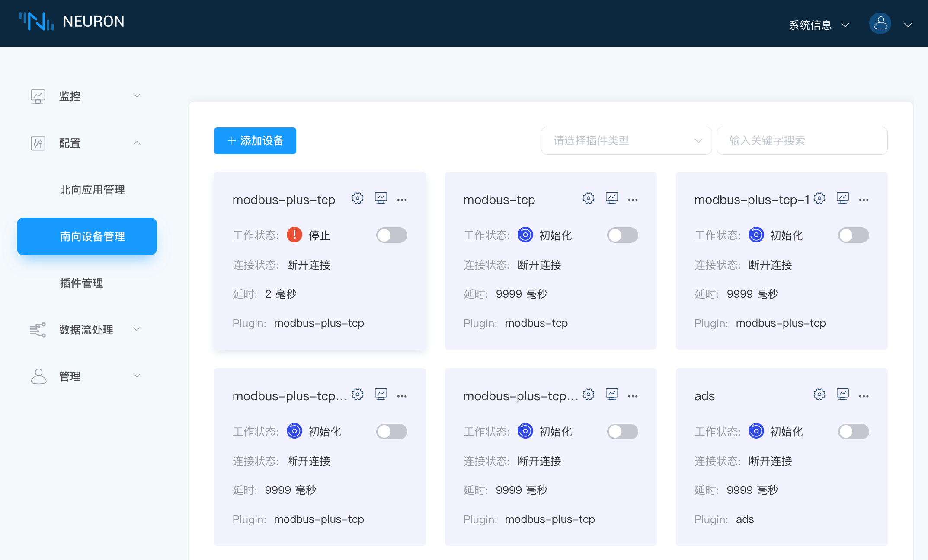This screenshot has width=928, height=560.
Task: Click user avatar icon in header
Action: pos(880,24)
